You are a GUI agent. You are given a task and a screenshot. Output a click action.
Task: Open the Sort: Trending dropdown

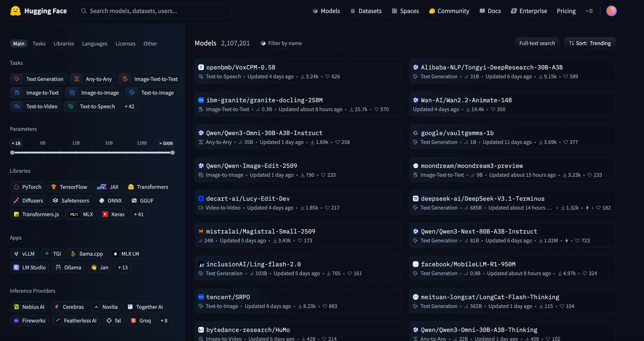pos(590,43)
